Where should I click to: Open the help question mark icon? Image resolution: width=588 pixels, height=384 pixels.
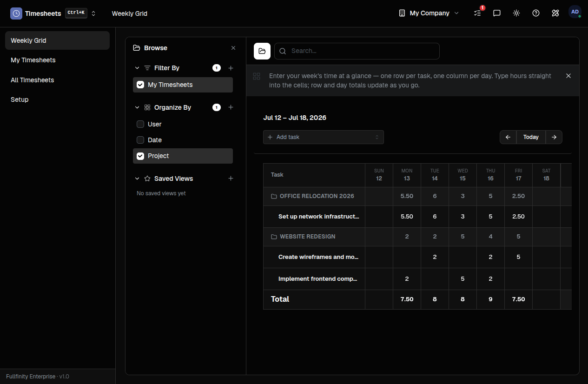click(x=536, y=13)
